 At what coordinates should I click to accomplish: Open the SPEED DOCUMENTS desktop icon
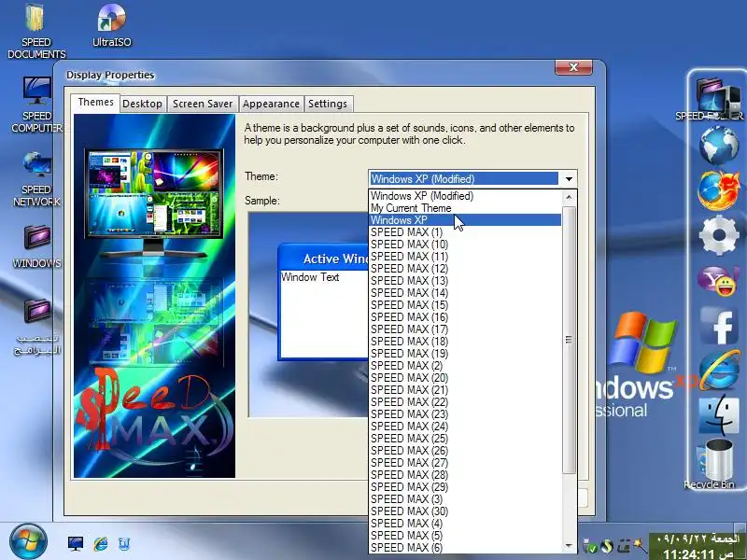point(36,31)
